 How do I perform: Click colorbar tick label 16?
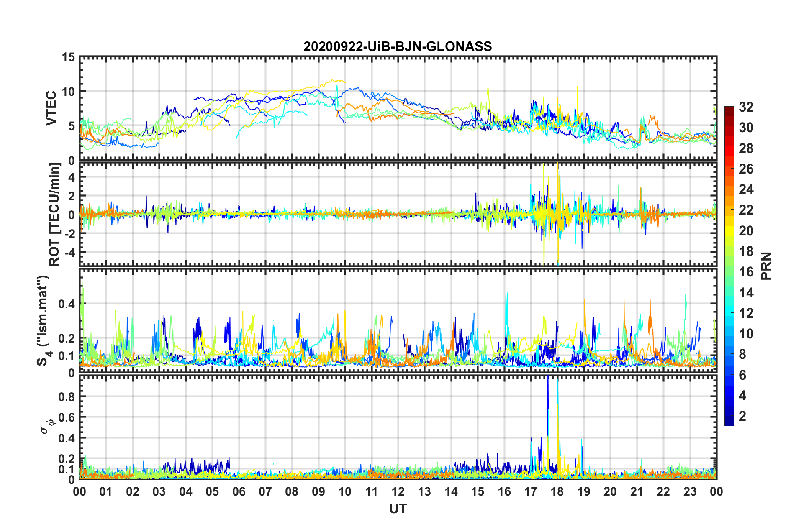pyautogui.click(x=746, y=272)
